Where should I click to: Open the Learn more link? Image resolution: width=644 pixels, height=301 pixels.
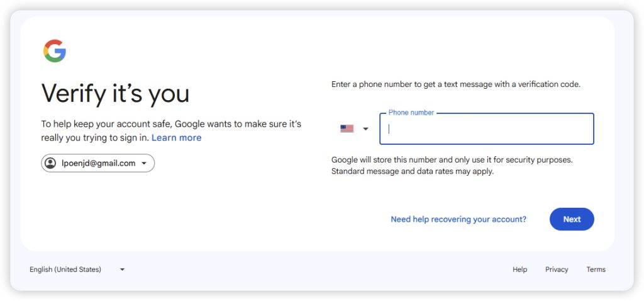[177, 137]
